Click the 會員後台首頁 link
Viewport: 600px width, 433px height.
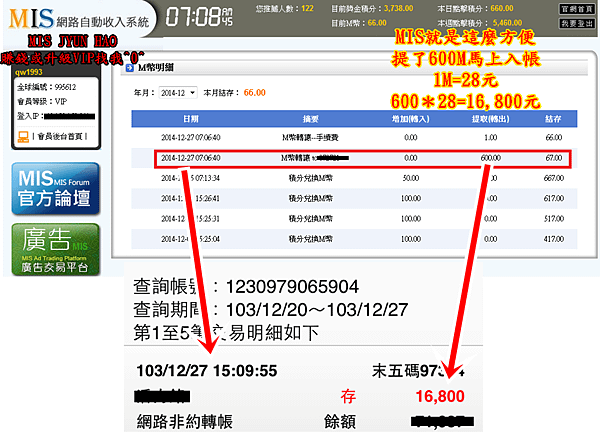pyautogui.click(x=60, y=136)
